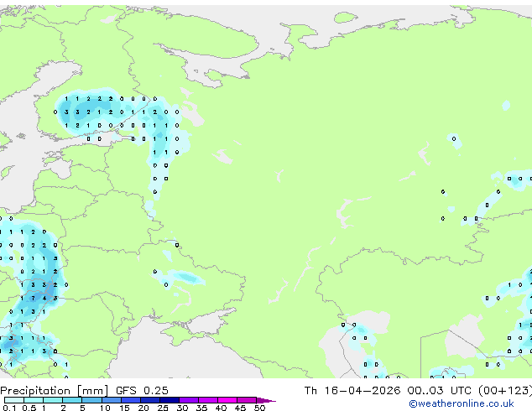This screenshot has height=411, width=532.
Task: Select the 30–35 mm purple legend box
Action: (x=189, y=400)
